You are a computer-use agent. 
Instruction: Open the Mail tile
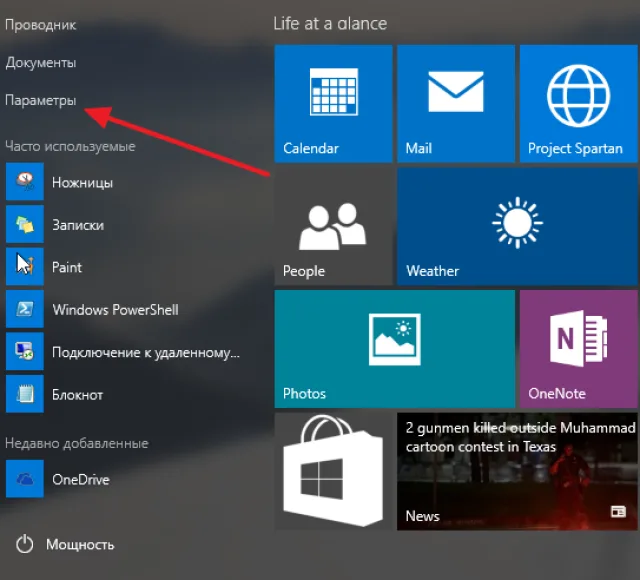click(x=456, y=104)
